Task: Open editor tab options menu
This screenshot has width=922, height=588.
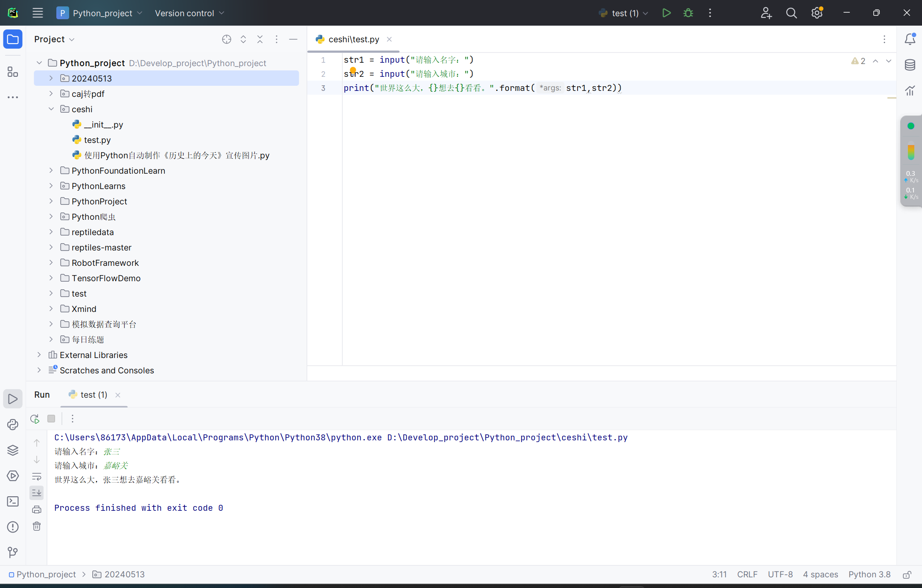Action: 884,39
